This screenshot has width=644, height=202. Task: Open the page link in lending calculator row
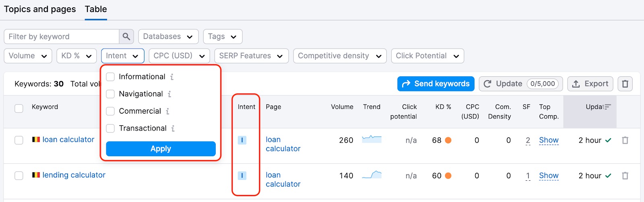tap(283, 180)
